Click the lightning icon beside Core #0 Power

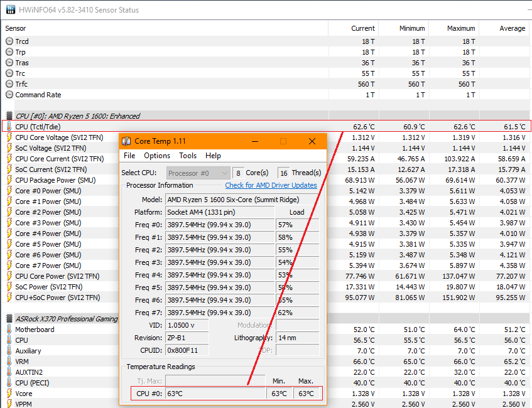point(9,191)
